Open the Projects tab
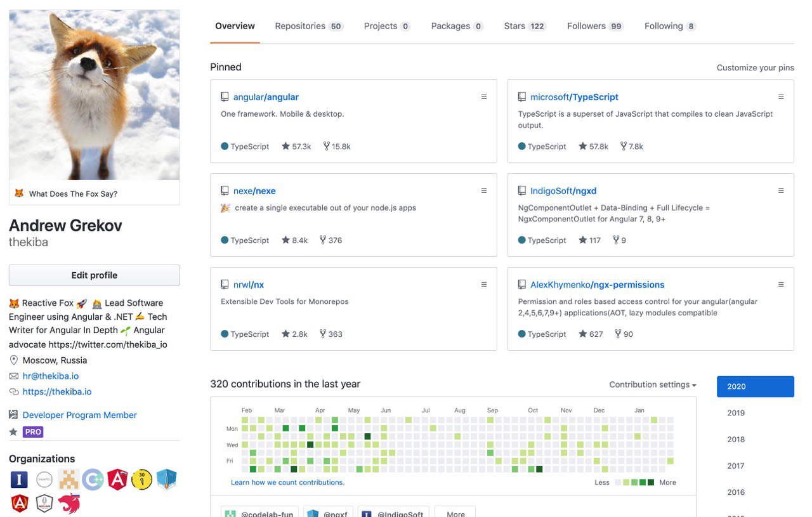The width and height of the screenshot is (812, 517). click(x=387, y=26)
